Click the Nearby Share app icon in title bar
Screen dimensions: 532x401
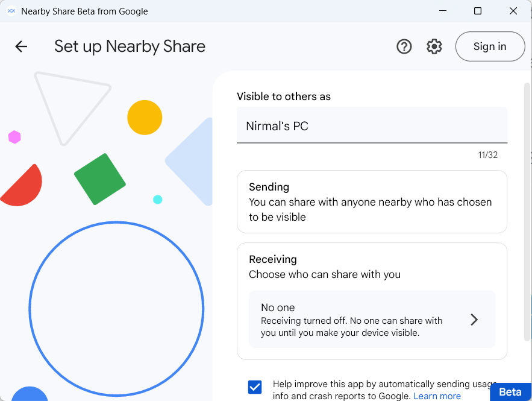pyautogui.click(x=11, y=11)
